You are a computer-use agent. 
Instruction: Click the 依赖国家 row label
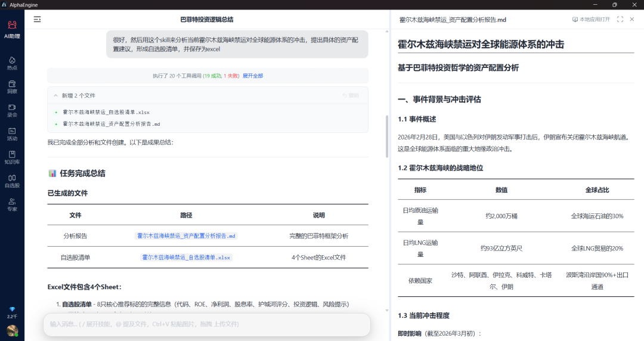[x=420, y=281]
